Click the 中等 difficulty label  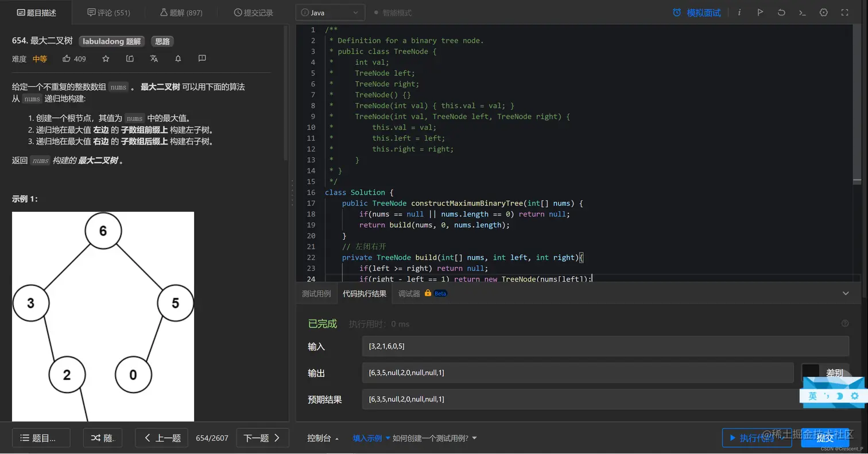tap(40, 59)
